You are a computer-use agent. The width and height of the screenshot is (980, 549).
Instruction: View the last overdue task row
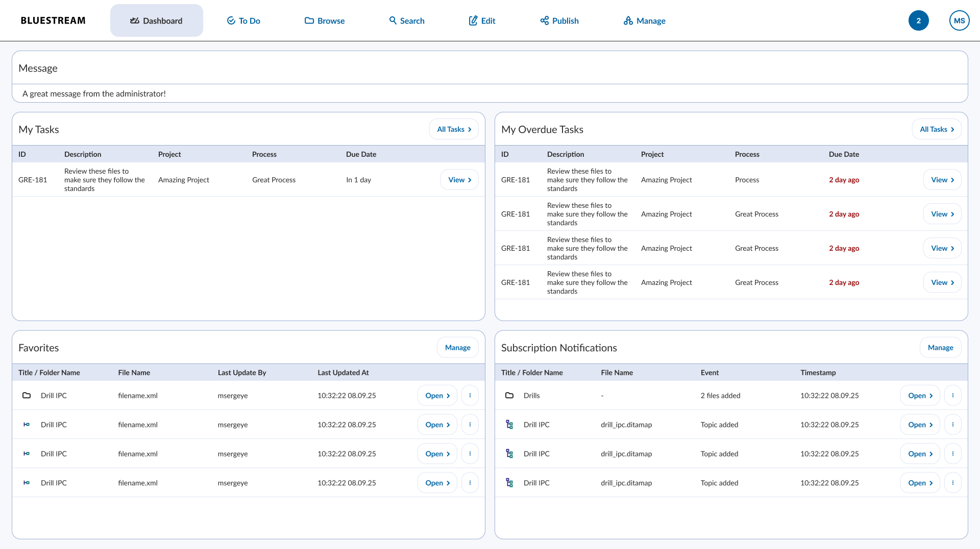click(x=942, y=282)
